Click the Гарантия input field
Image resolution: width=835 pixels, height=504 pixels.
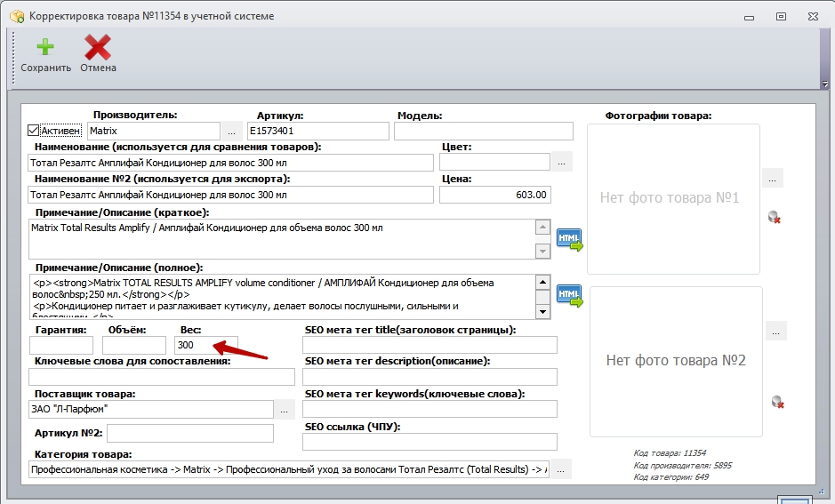61,346
